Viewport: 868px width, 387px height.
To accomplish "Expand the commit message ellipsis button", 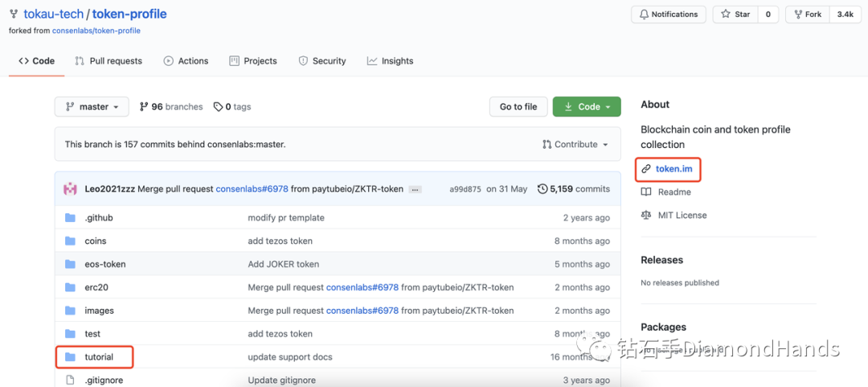I will [x=416, y=189].
